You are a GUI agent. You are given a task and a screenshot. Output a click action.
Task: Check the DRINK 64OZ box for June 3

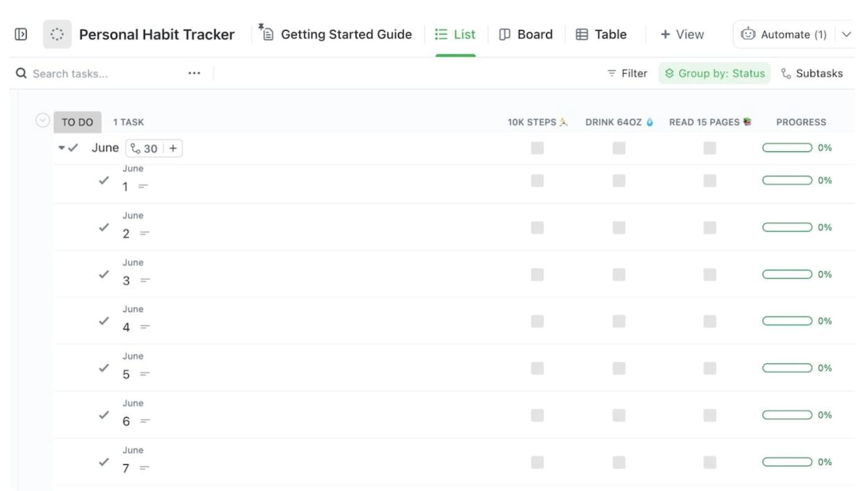click(x=618, y=275)
